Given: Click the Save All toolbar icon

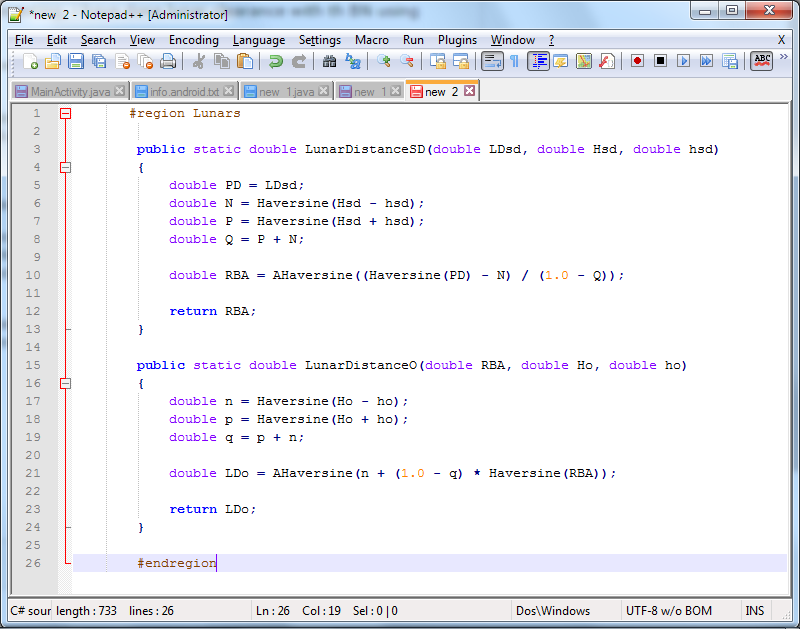Looking at the screenshot, I should point(99,61).
